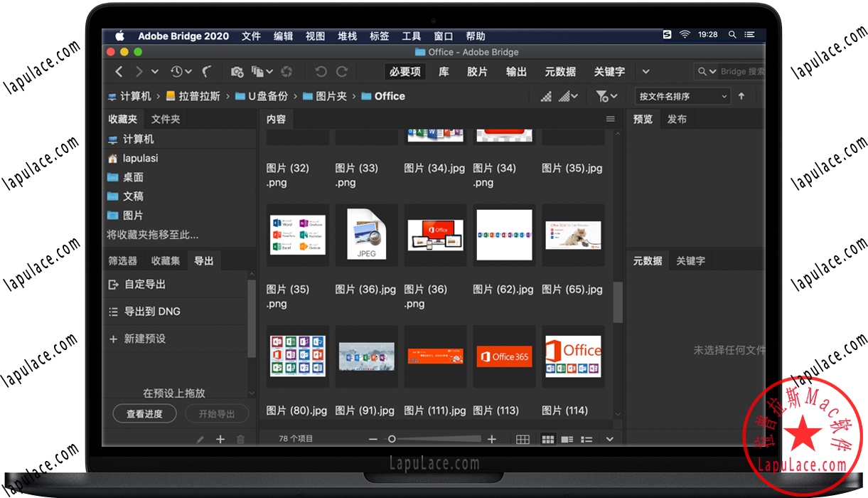868x498 pixels.
Task: Select the 图片 (113) Office 365 thumbnail
Action: pos(504,356)
